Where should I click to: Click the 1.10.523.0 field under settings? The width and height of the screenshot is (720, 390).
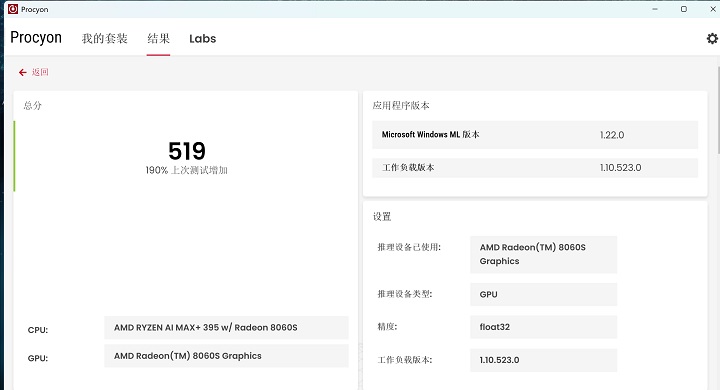[544, 360]
